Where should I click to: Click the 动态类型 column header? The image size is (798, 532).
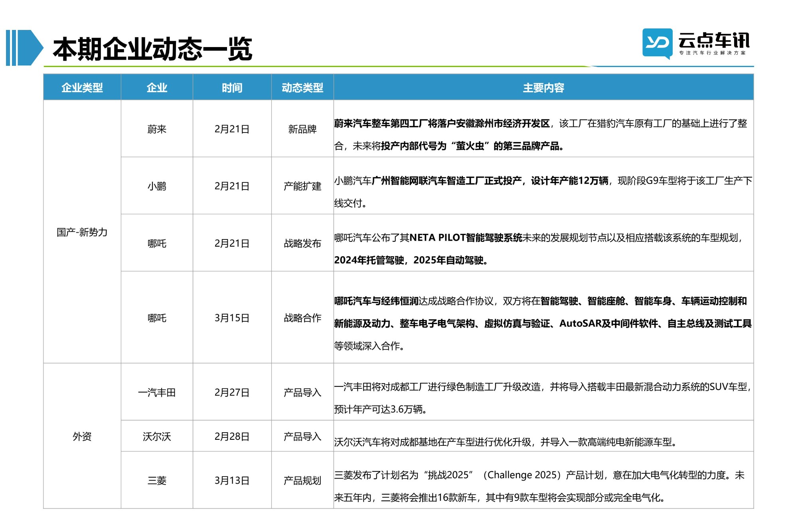pos(302,87)
